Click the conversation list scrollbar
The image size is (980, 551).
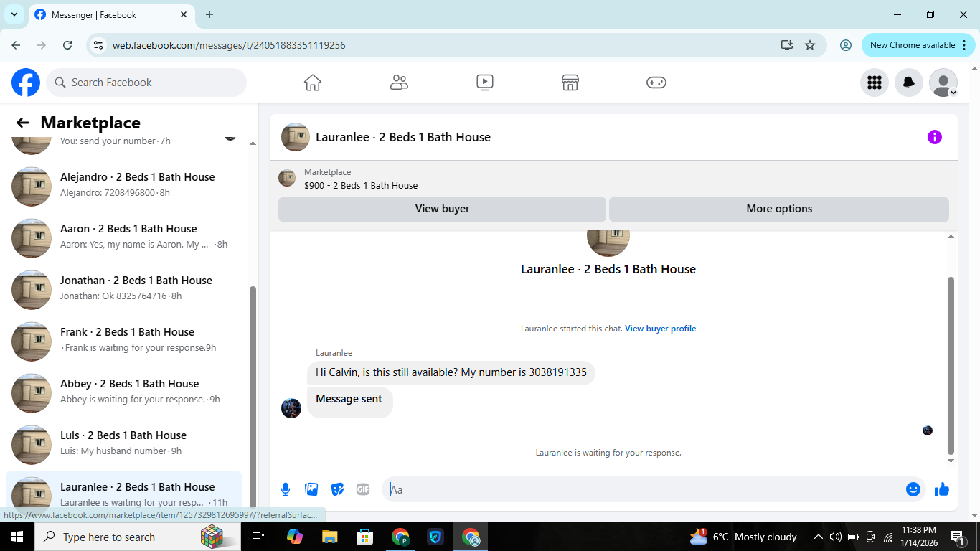pos(253,398)
